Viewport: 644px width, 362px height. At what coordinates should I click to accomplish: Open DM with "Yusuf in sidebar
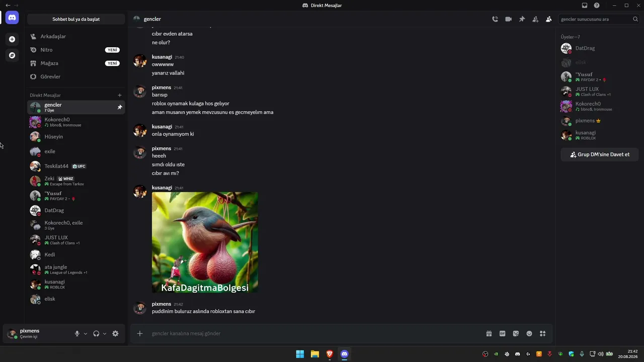(x=76, y=196)
